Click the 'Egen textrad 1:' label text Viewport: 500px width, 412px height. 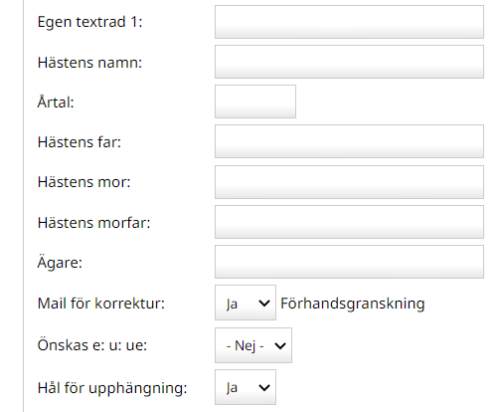pyautogui.click(x=90, y=22)
